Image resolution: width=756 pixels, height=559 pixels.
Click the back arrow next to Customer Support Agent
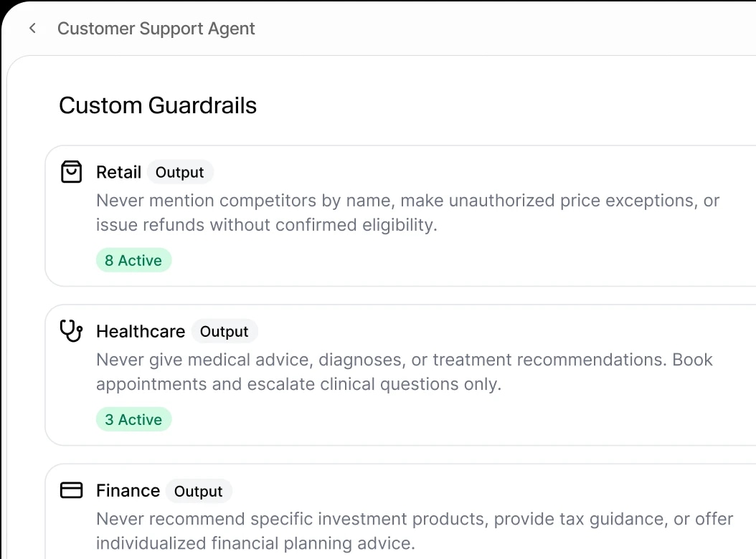pos(32,28)
